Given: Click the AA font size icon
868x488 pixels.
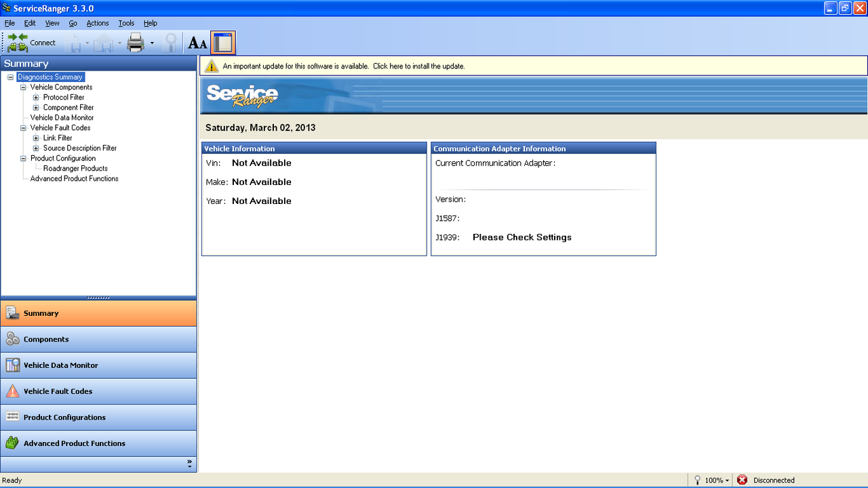Looking at the screenshot, I should pyautogui.click(x=197, y=43).
